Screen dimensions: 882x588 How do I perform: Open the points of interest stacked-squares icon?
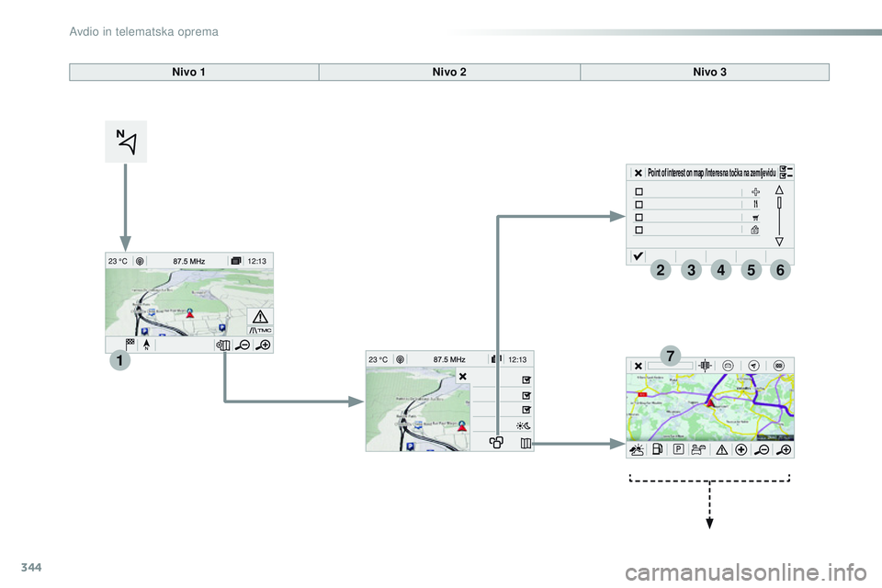496,443
